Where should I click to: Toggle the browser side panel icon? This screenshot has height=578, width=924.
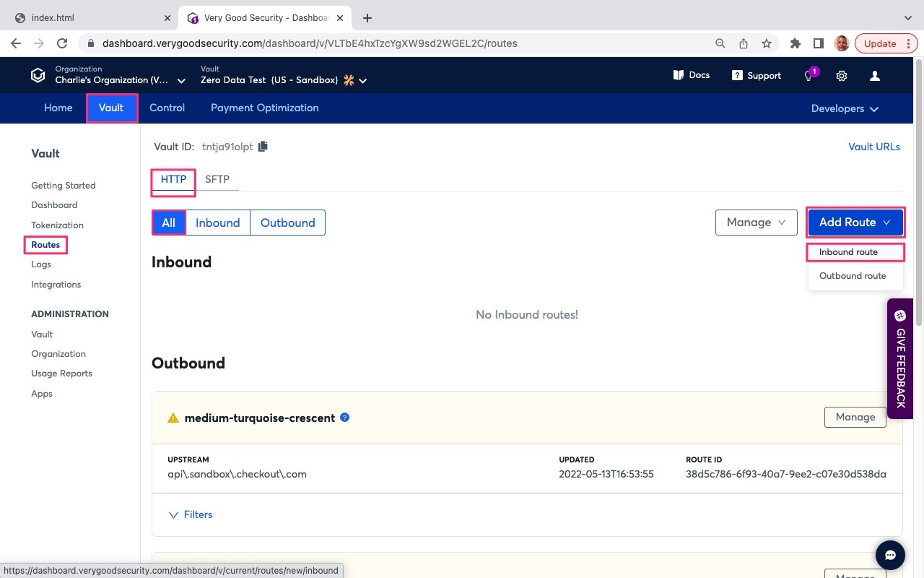[819, 43]
